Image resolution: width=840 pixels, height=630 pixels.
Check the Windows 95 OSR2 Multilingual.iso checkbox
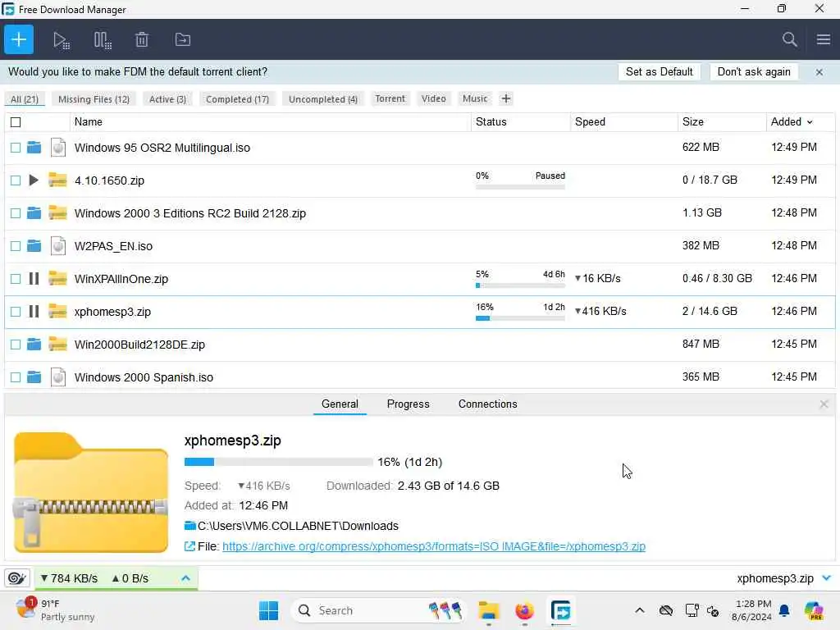tap(16, 148)
